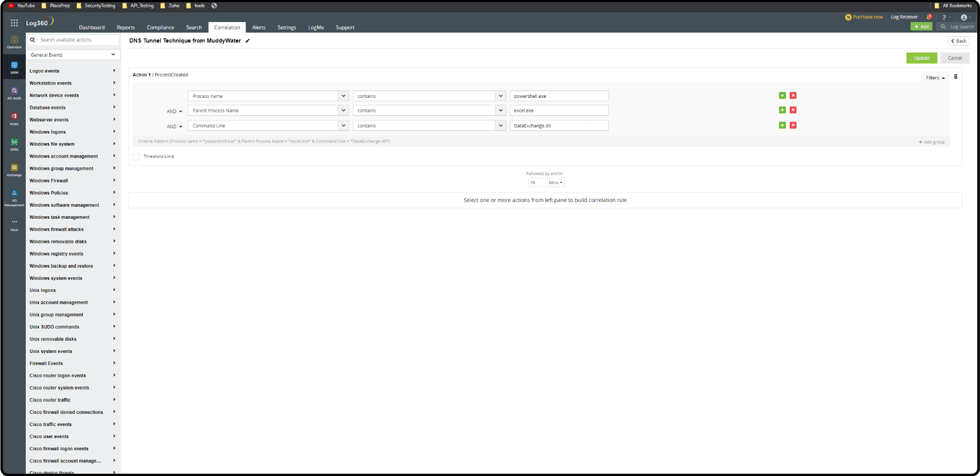Click the Followed by within minutes field
The width and height of the screenshot is (980, 476).
[x=537, y=183]
